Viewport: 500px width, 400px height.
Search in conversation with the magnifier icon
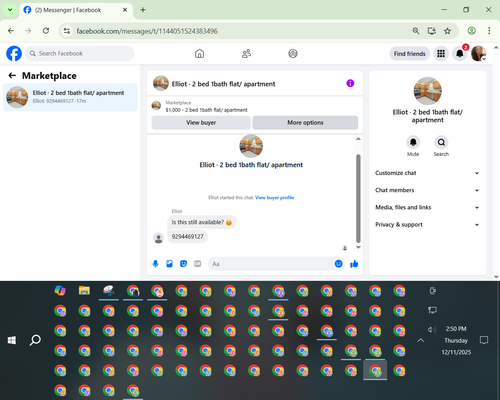441,142
